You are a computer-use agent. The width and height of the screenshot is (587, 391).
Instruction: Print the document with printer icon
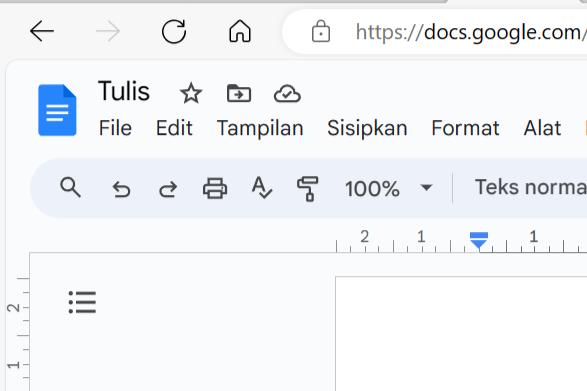[215, 188]
